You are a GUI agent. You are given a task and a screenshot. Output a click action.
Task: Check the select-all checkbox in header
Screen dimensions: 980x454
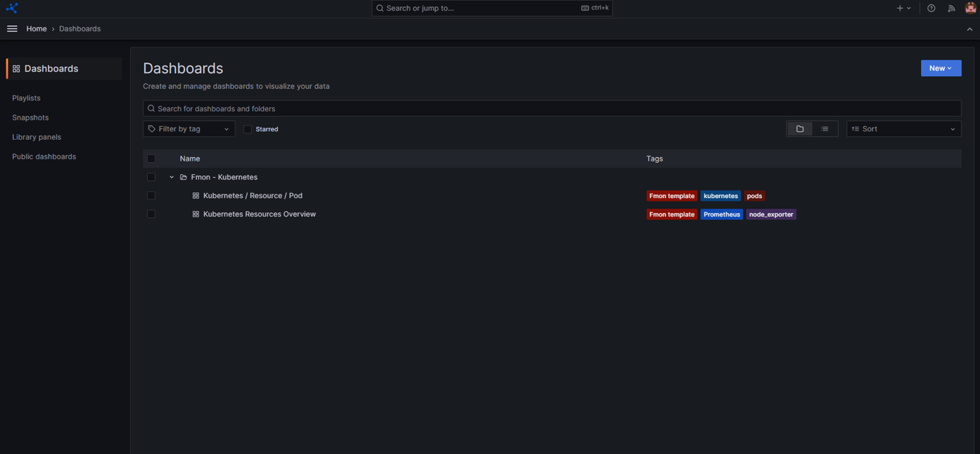[151, 159]
